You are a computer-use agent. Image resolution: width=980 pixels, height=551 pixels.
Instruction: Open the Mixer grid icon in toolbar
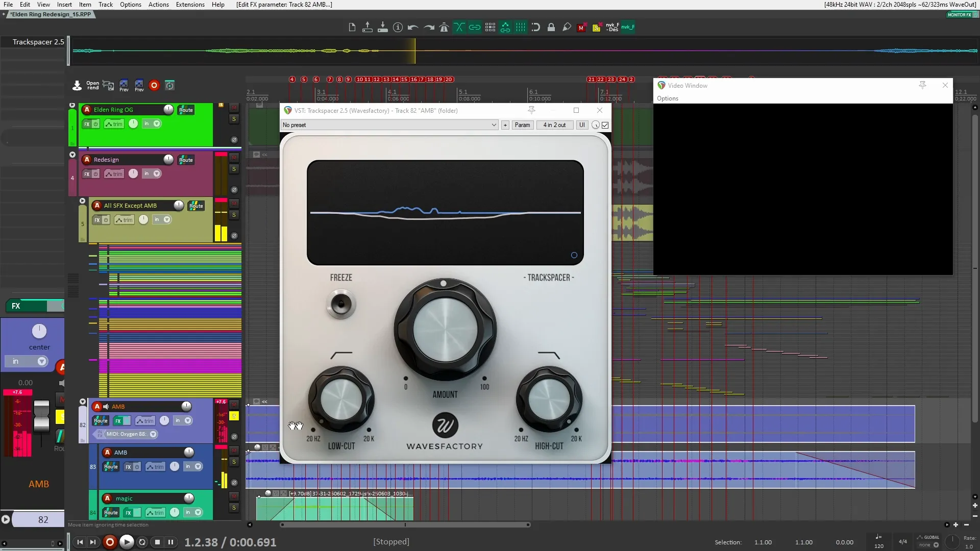(490, 28)
